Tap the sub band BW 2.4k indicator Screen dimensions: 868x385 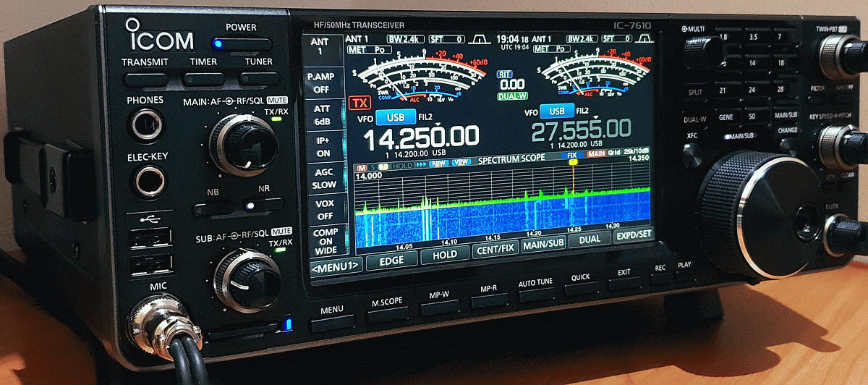click(581, 38)
